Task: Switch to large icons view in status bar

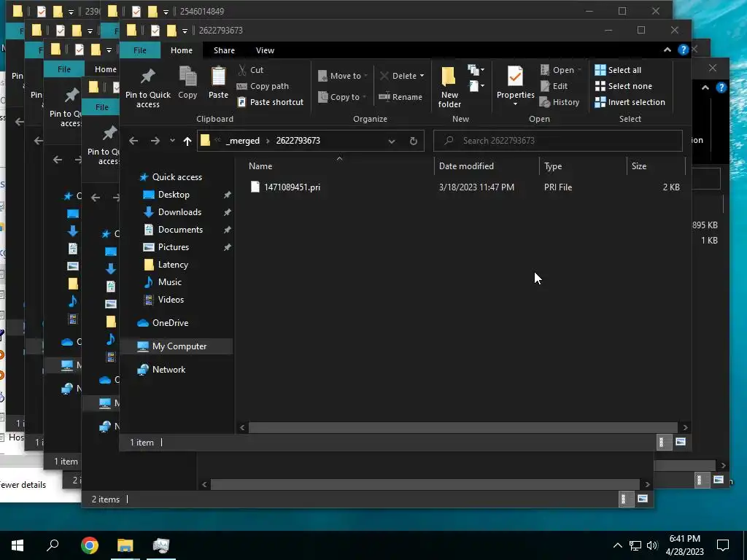Action: click(x=681, y=443)
